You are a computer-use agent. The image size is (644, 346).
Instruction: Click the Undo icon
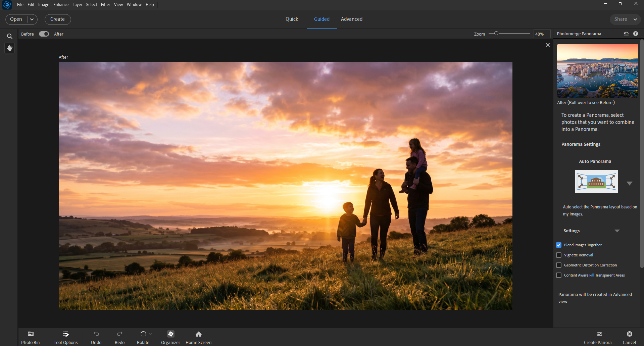pyautogui.click(x=96, y=334)
